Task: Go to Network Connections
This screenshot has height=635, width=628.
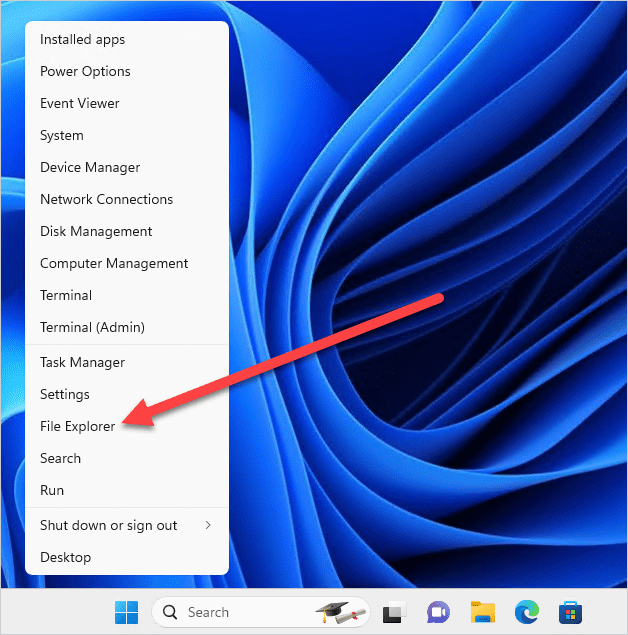Action: click(x=127, y=199)
